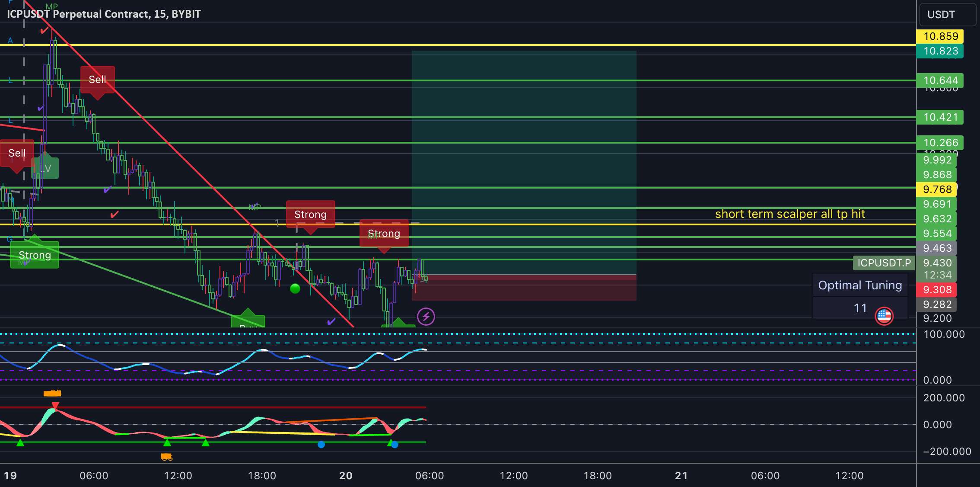980x487 pixels.
Task: Select the Sell signal label at the left edge
Action: point(17,153)
